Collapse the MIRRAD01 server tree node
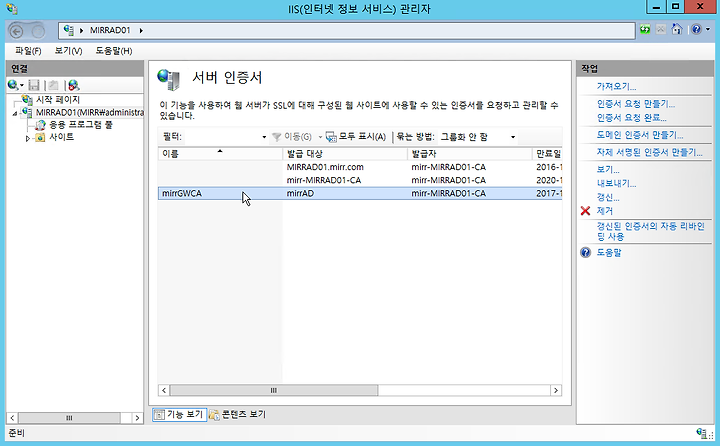 (15, 113)
